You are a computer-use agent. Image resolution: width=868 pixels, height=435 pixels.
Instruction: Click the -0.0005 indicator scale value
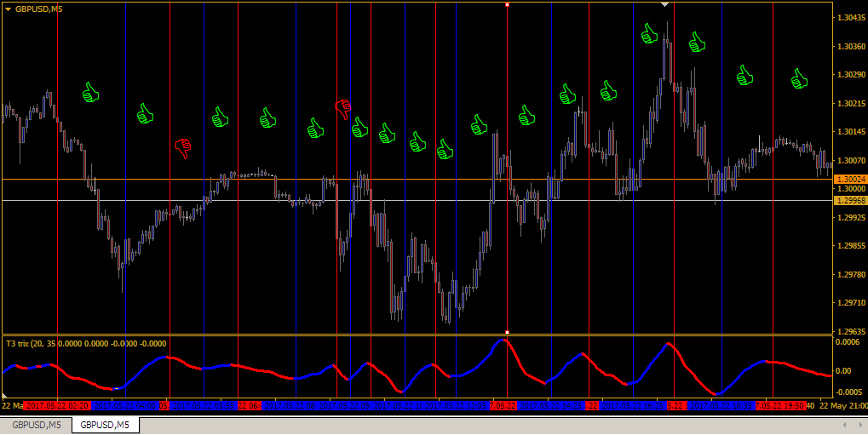point(847,392)
